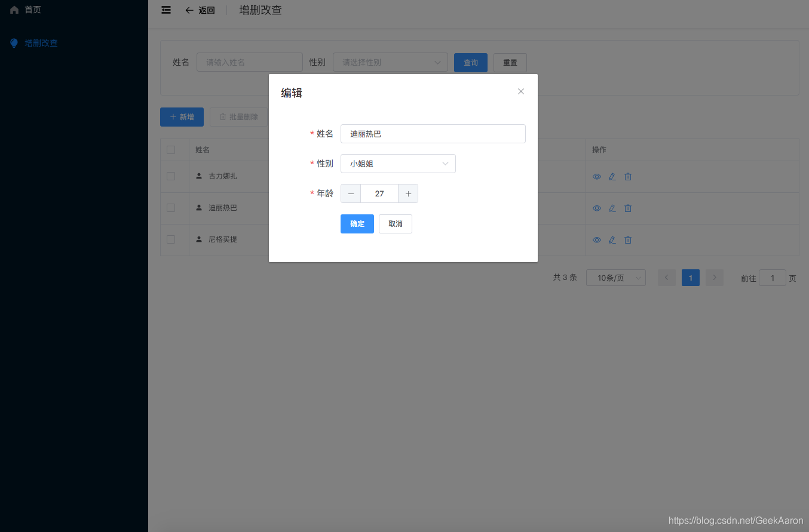
Task: Click the 新增 add button
Action: 182,117
